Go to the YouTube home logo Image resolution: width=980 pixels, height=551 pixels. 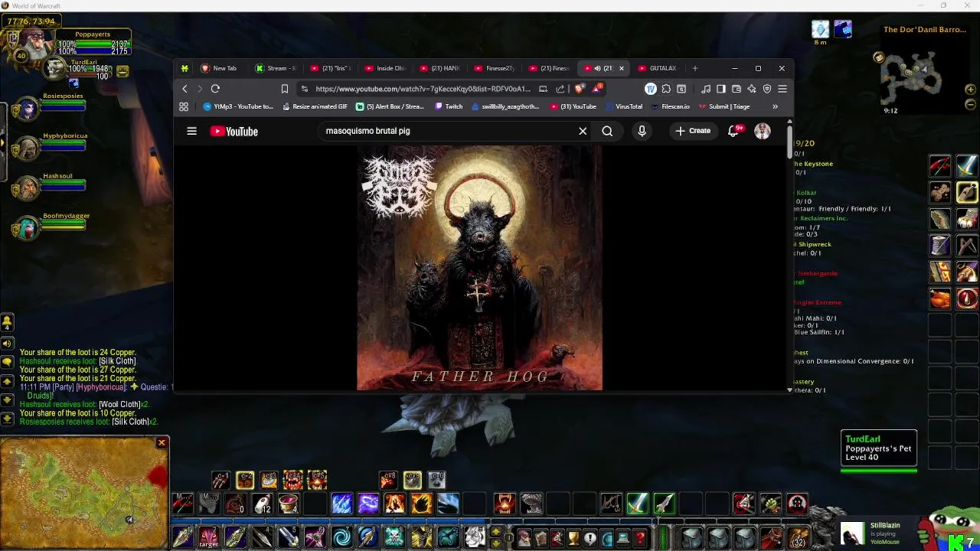coord(234,131)
